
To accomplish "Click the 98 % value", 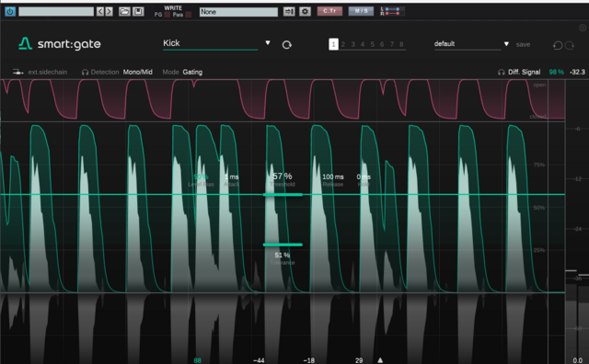I will [556, 72].
